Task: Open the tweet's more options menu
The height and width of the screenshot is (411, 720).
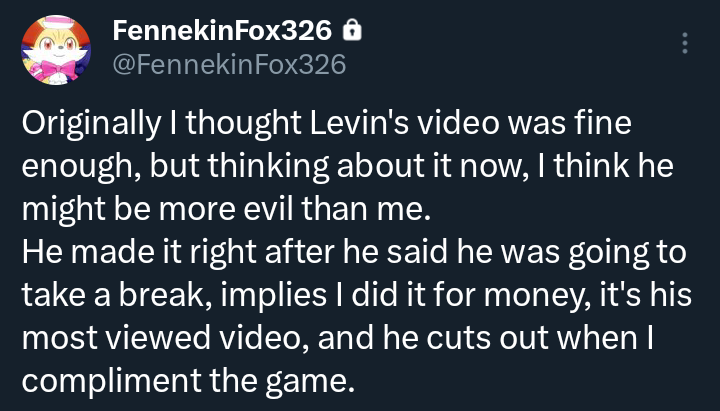Action: (x=684, y=43)
